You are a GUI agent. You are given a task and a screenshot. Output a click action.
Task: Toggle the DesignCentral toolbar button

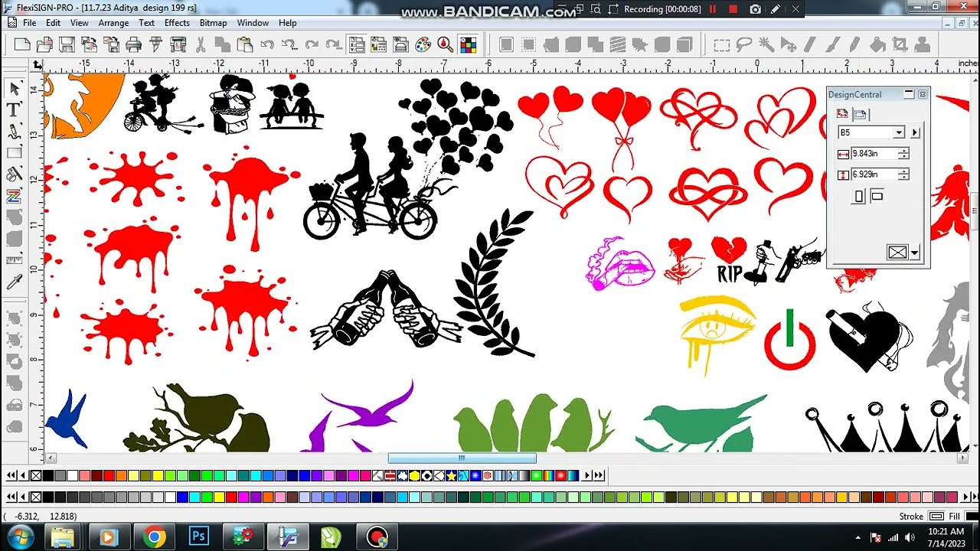(x=356, y=44)
